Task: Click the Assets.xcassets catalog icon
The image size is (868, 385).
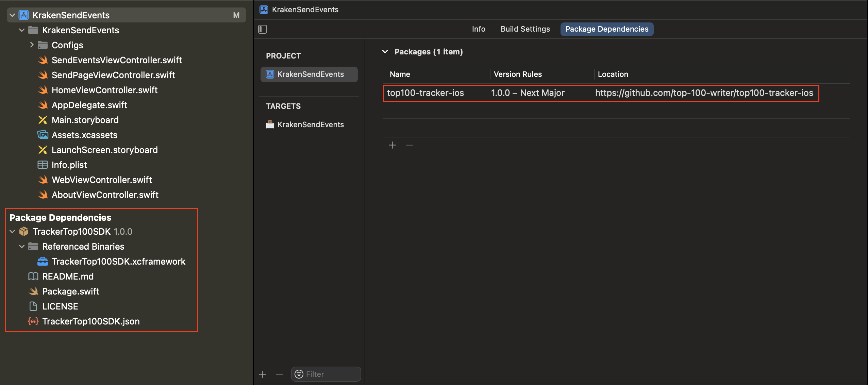Action: (x=43, y=135)
